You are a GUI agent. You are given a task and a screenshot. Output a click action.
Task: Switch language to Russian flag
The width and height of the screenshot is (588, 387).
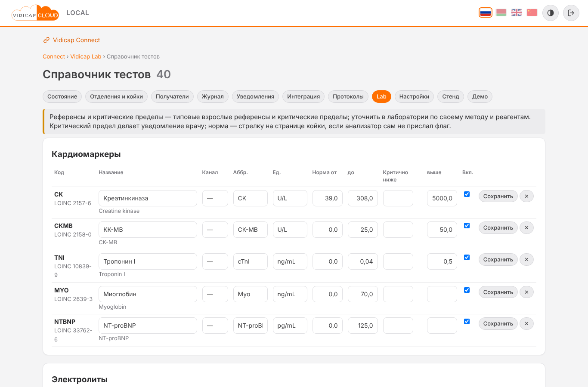pos(486,12)
